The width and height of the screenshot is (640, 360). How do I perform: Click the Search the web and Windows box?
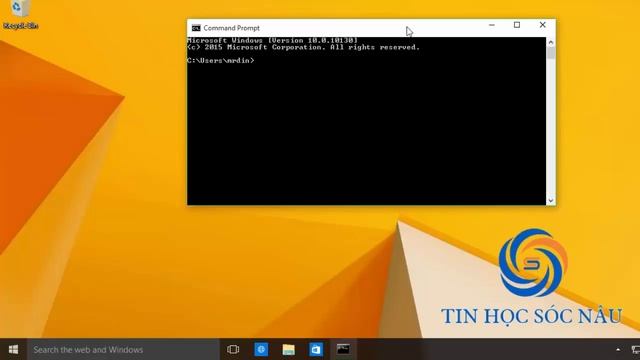click(x=123, y=349)
